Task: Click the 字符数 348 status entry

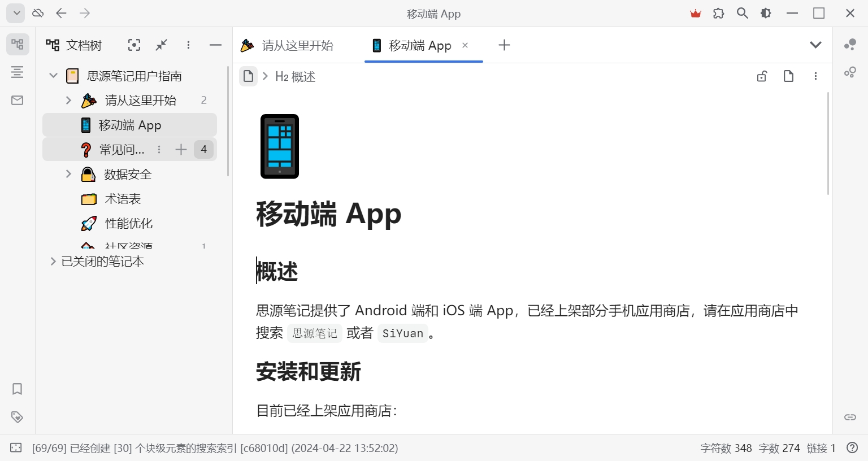Action: [726, 448]
